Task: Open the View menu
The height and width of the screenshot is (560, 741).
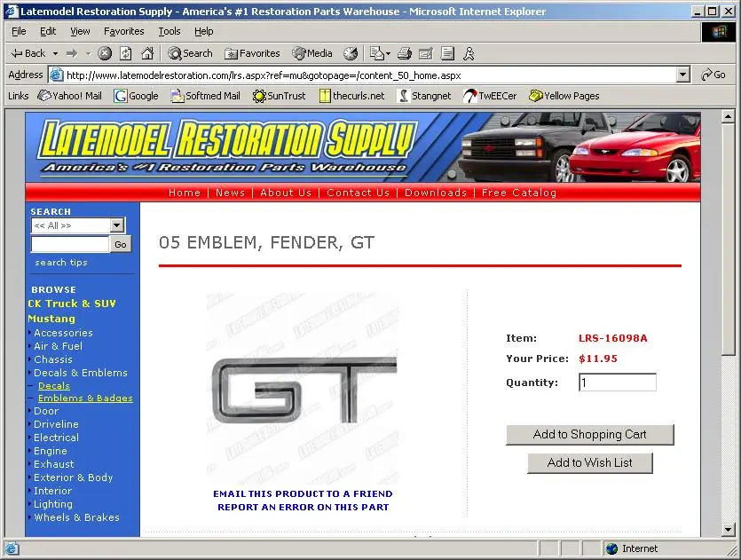Action: (x=80, y=31)
